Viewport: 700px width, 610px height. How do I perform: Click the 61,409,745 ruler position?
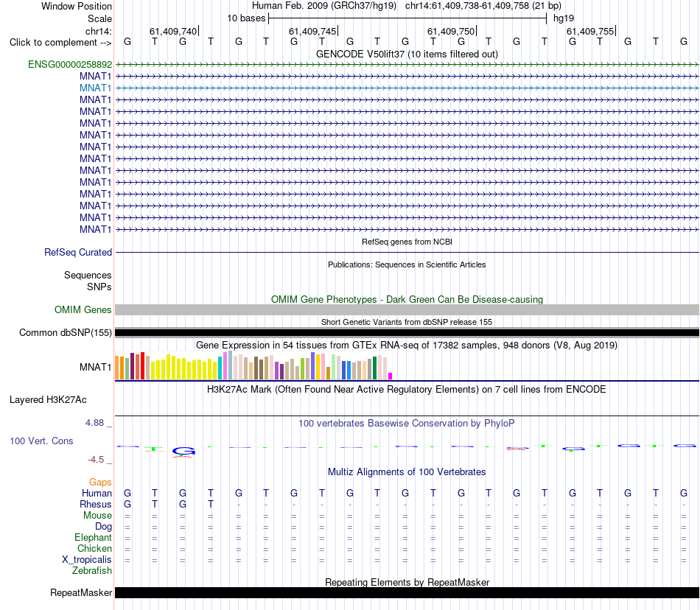(312, 31)
